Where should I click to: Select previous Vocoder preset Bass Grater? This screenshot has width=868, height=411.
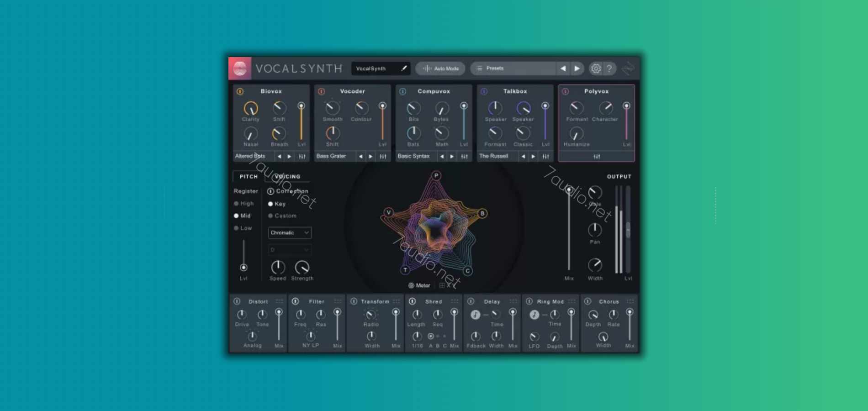[x=360, y=156]
